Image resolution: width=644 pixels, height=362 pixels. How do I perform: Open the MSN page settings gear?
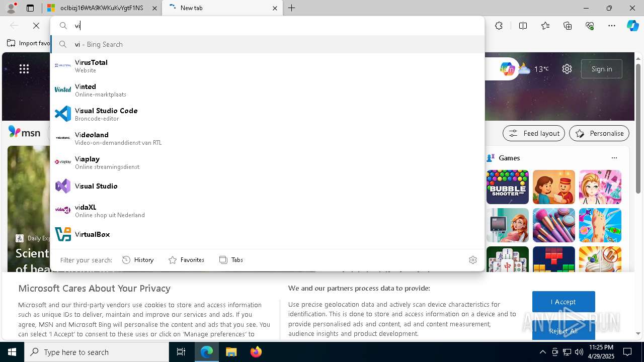(x=567, y=69)
